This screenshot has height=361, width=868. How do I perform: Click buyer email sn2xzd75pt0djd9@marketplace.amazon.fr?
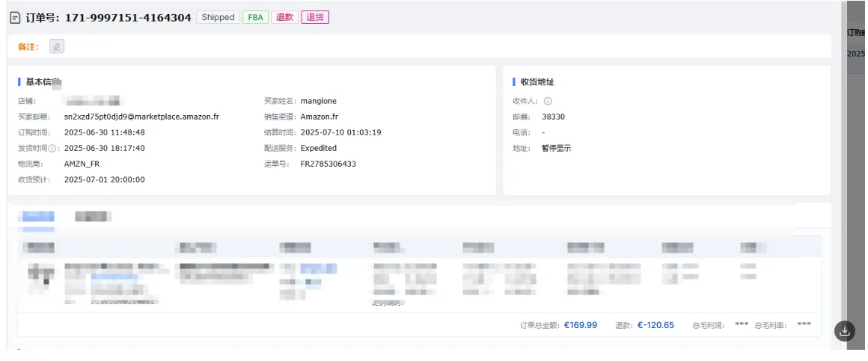point(141,117)
